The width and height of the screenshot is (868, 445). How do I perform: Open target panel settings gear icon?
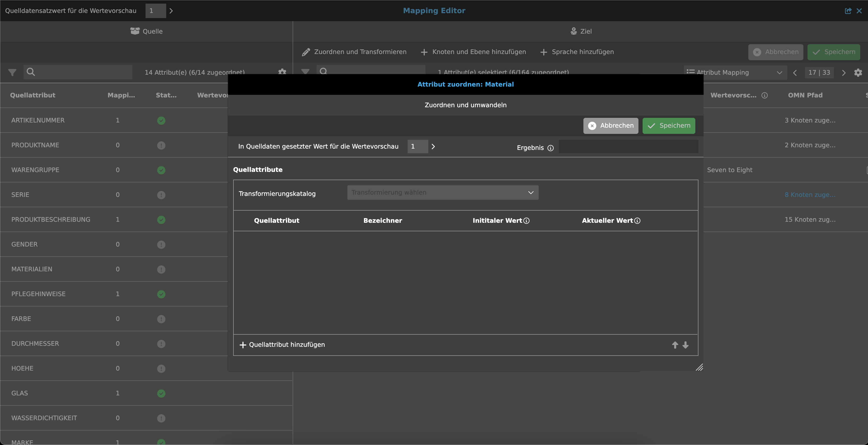858,72
